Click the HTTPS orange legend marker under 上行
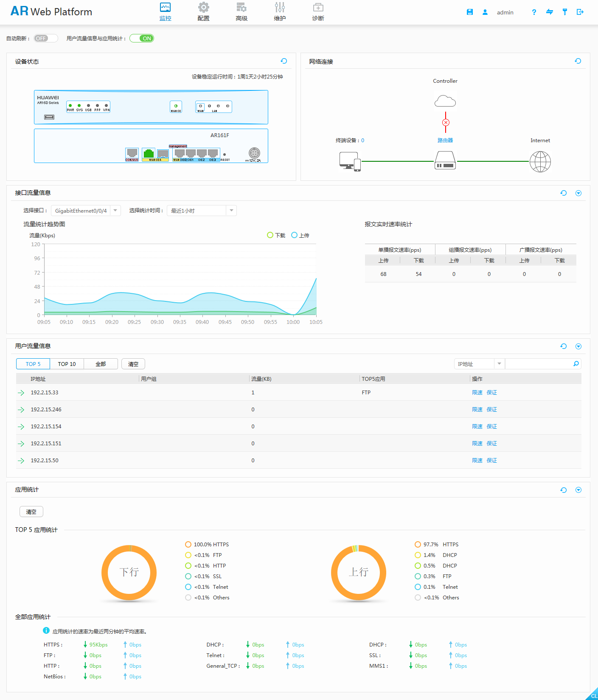The height and width of the screenshot is (700, 598). (x=418, y=545)
